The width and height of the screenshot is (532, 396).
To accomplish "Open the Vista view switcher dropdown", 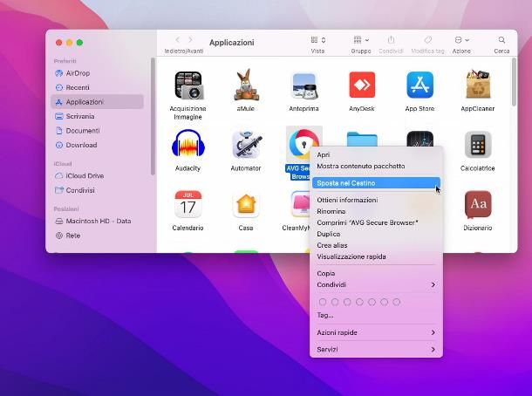I will click(318, 40).
